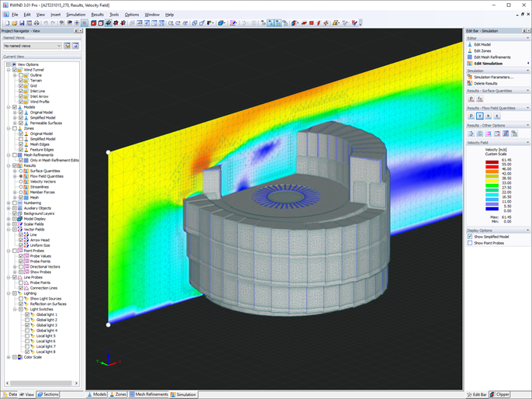This screenshot has width=532, height=399.
Task: Pin the Project Navigator panel
Action: (x=76, y=31)
